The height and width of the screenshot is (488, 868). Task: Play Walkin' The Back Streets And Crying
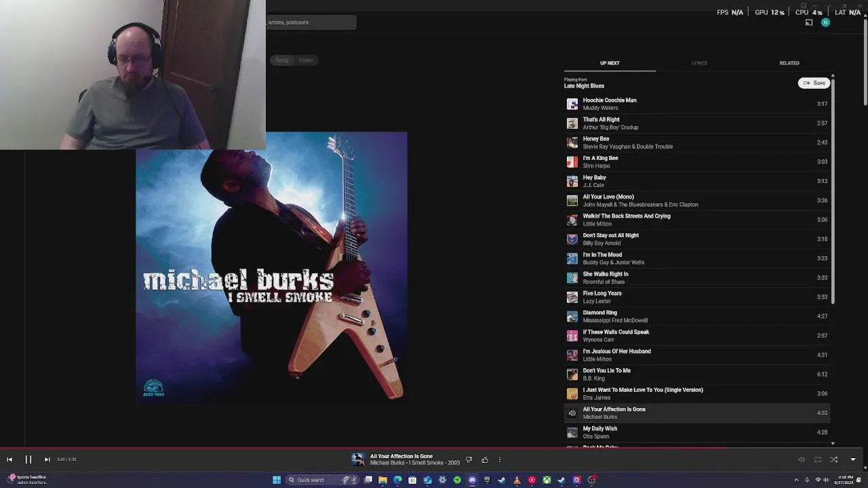(x=696, y=220)
